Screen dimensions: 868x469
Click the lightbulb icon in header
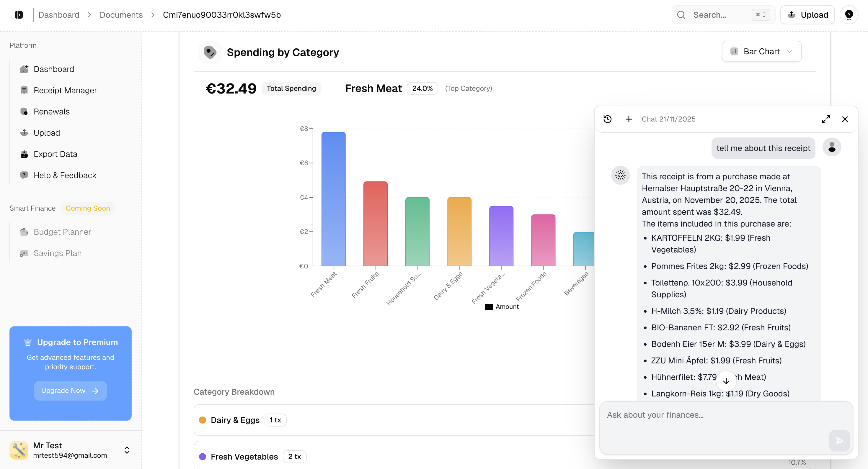[x=849, y=15]
